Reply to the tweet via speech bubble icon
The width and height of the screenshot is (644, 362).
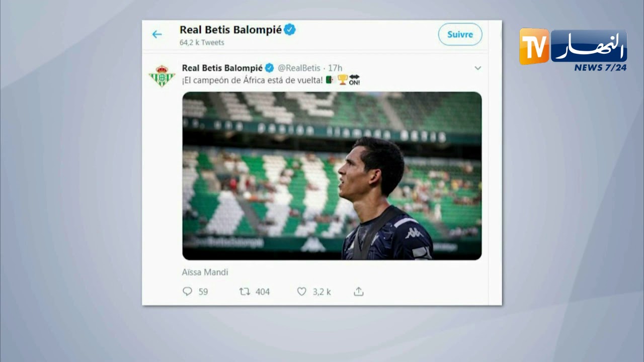[x=187, y=291]
